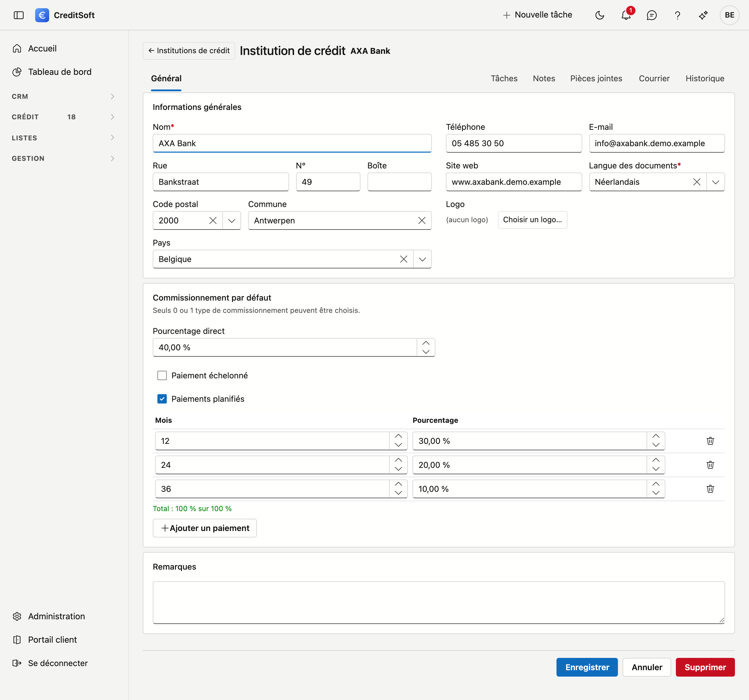
Task: Open the Code postal dropdown
Action: [x=232, y=221]
